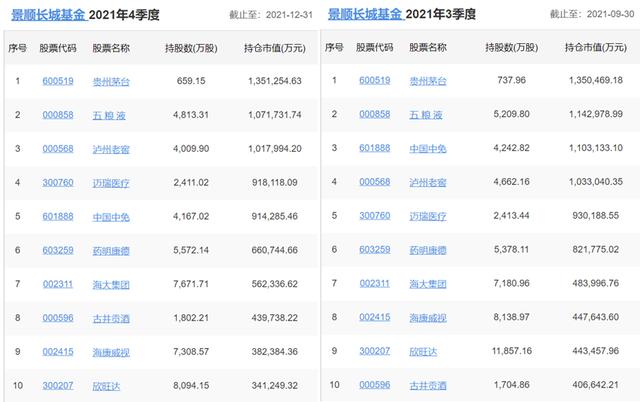
Task: Open 欣旺达 link in the 4季度 table
Action: [x=107, y=386]
